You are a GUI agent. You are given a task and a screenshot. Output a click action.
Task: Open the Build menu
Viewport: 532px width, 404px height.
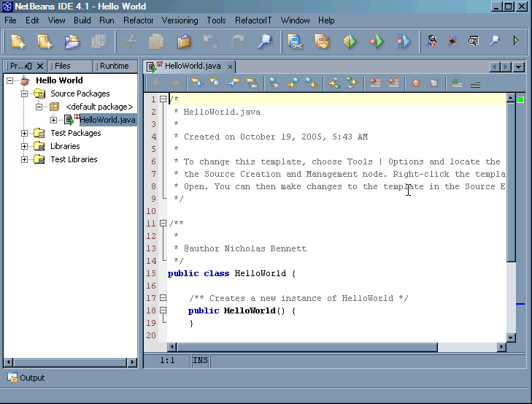point(82,20)
